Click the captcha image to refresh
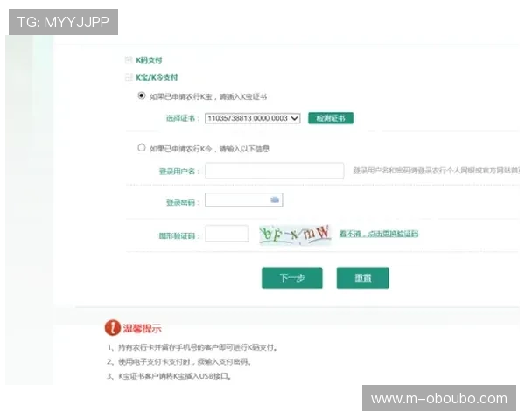Viewport: 525px width, 420px height. (296, 234)
